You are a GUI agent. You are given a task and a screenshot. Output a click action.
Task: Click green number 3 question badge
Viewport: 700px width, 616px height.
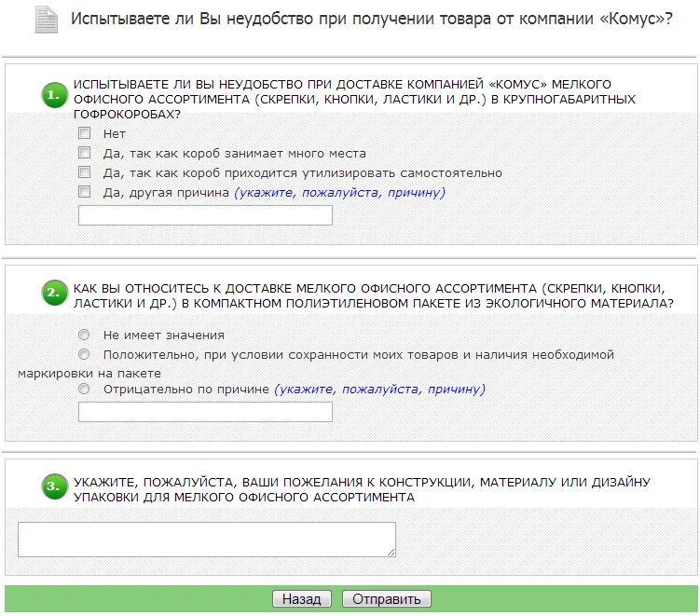(54, 486)
